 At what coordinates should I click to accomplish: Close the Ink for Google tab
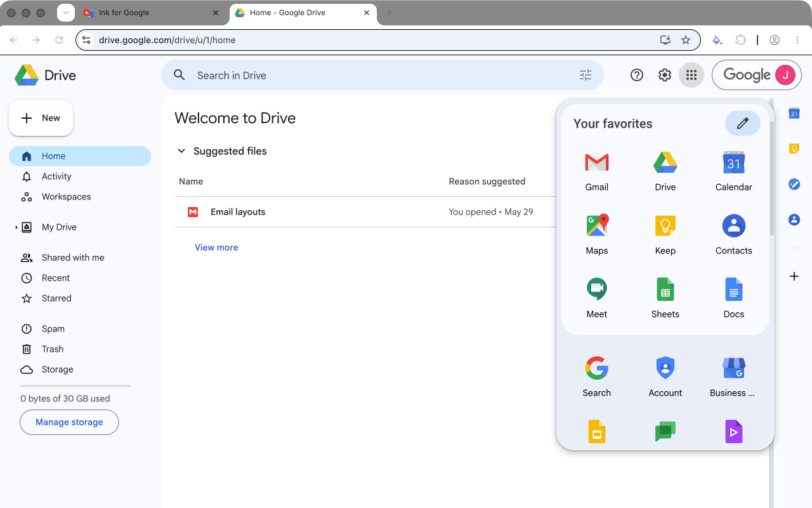coord(216,13)
